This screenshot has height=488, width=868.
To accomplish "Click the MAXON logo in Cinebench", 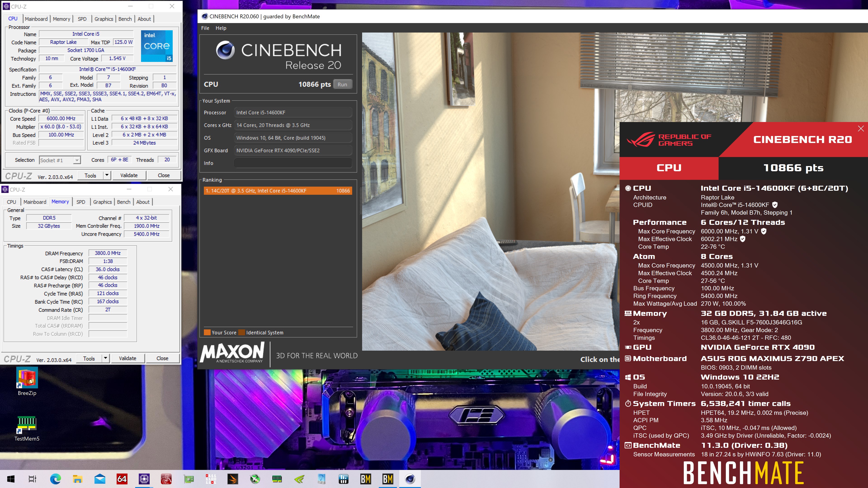I will 233,353.
